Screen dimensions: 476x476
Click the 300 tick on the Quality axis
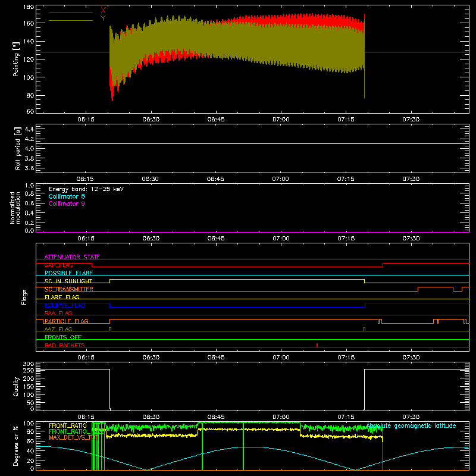pos(29,364)
